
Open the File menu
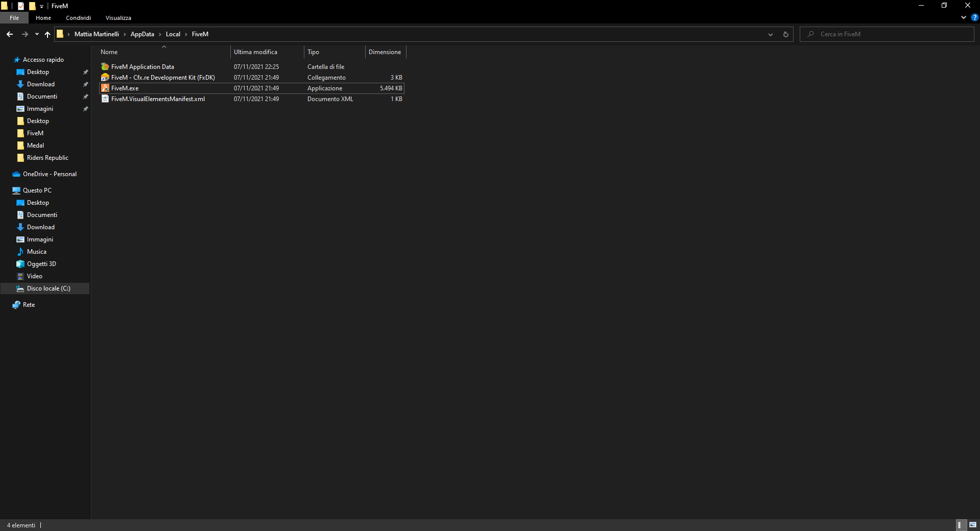coord(14,18)
